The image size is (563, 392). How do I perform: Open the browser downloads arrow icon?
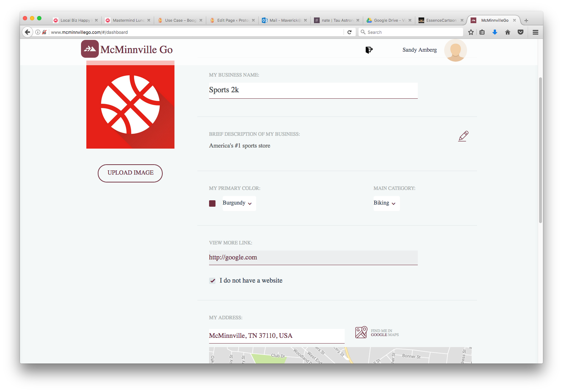495,32
